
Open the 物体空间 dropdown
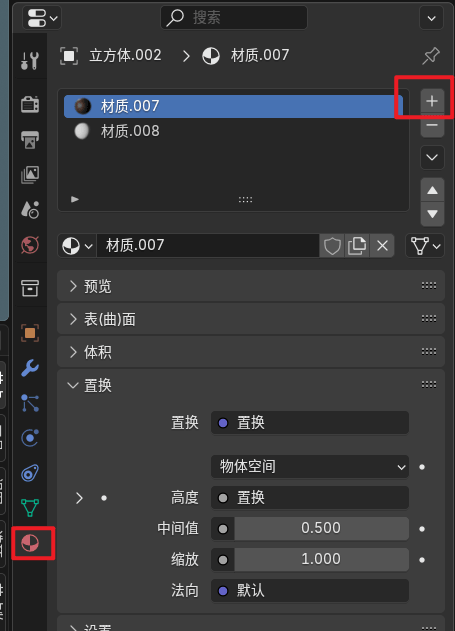click(x=310, y=467)
